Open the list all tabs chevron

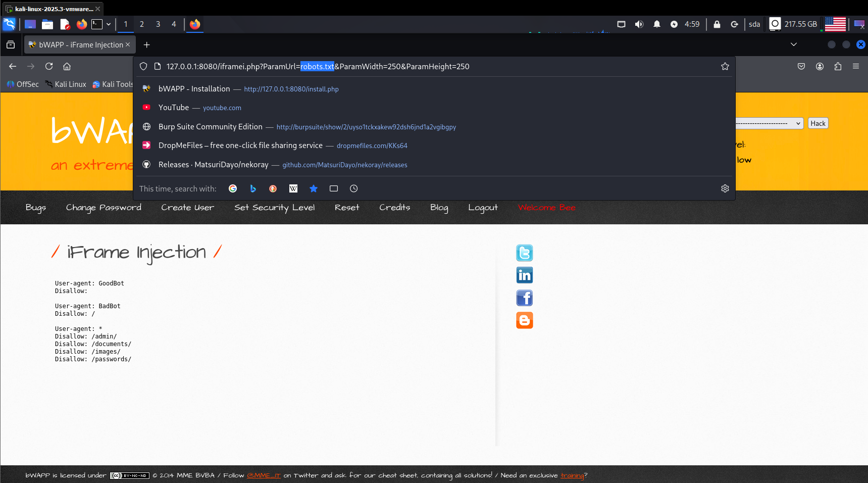pos(793,44)
